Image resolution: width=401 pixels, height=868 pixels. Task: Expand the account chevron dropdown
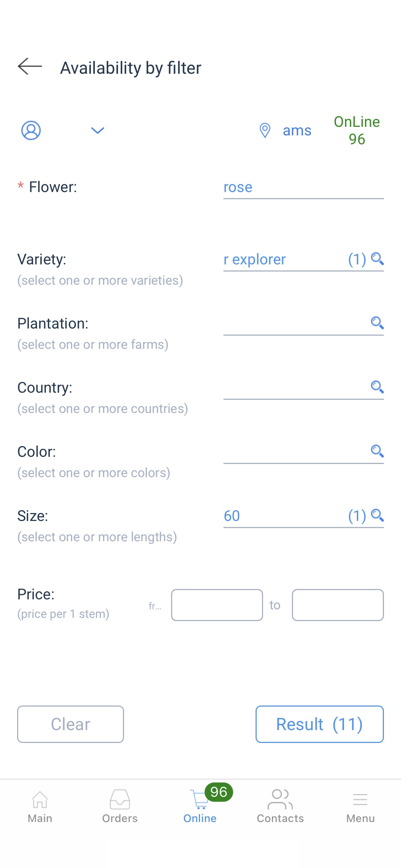97,130
